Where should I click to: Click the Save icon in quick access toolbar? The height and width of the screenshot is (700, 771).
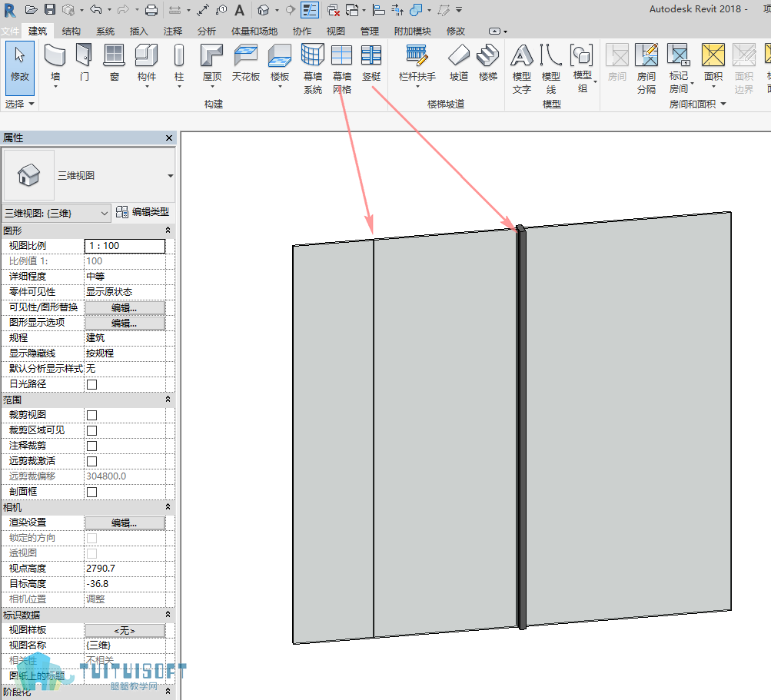pos(50,9)
